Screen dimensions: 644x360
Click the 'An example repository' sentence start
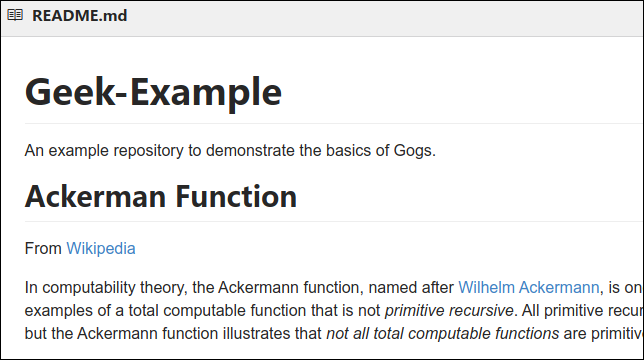(104, 151)
